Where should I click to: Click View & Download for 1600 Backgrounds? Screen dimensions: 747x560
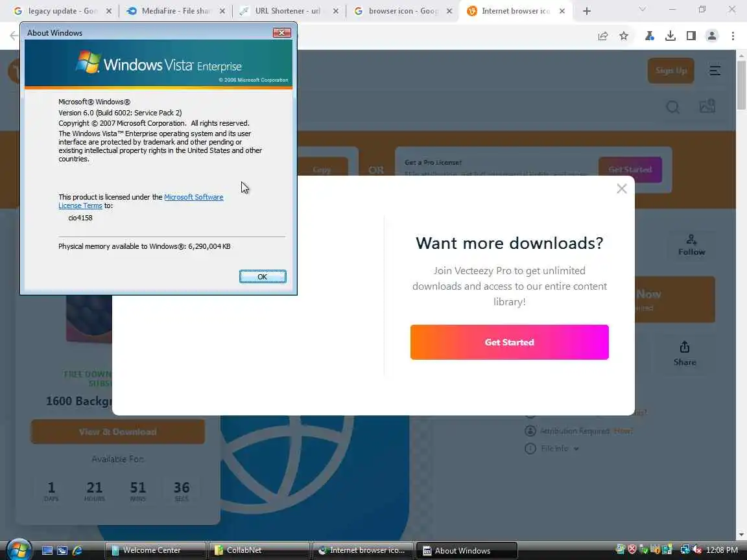(x=117, y=432)
